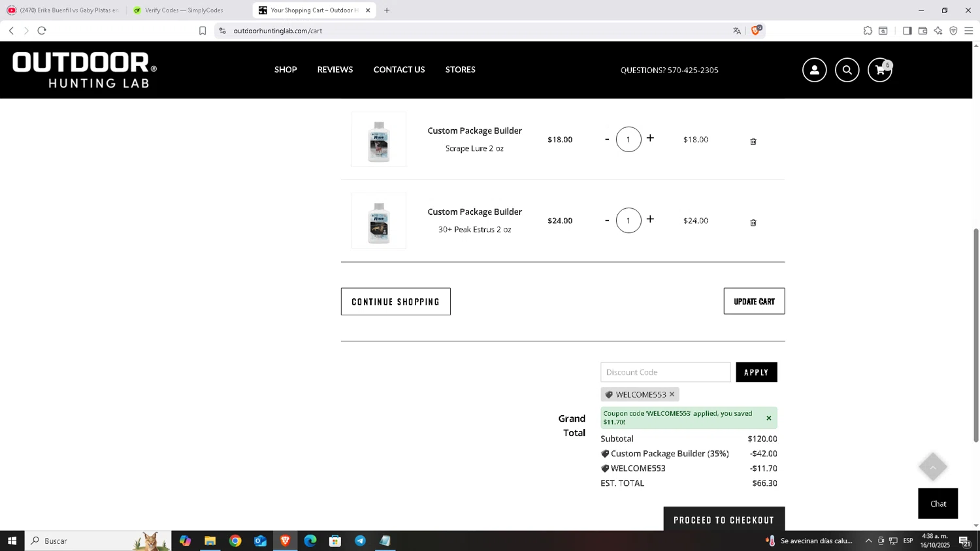This screenshot has width=980, height=551.
Task: Open the REVIEWS page
Action: (x=335, y=70)
